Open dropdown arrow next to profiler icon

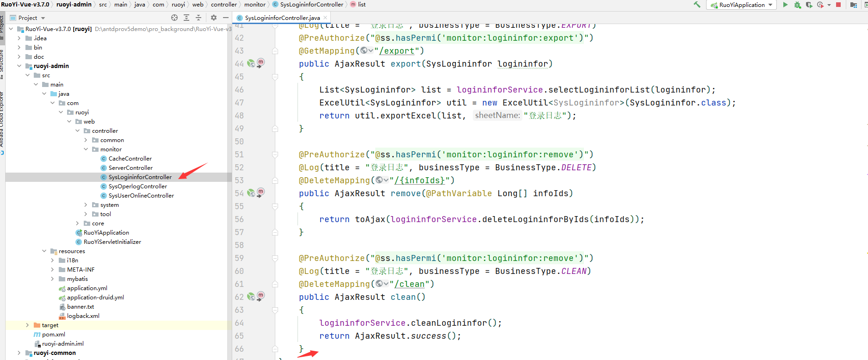[829, 5]
